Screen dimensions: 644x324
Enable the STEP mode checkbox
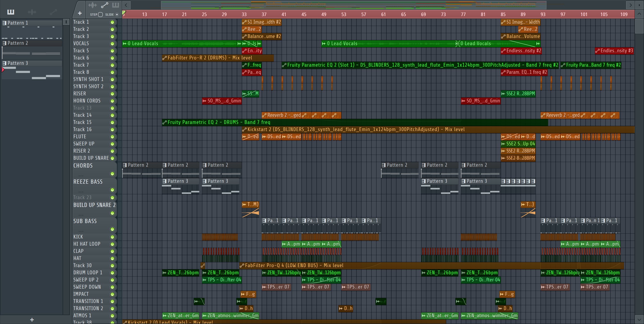click(x=100, y=15)
